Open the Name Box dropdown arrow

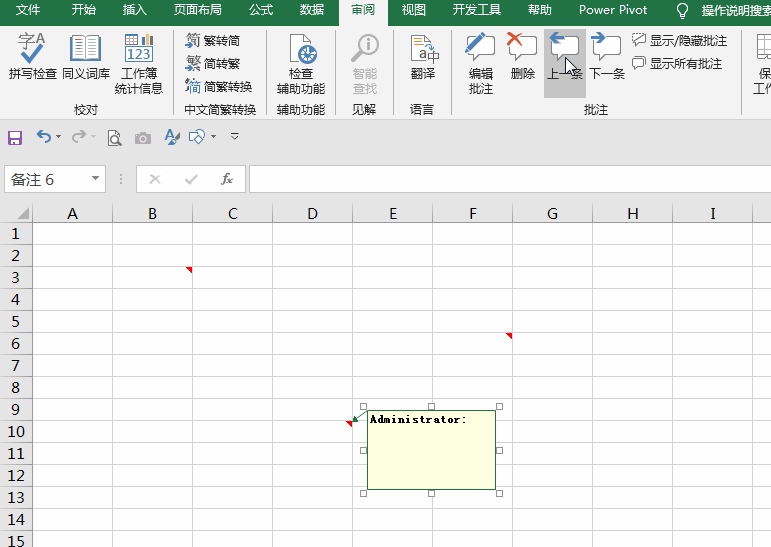[x=95, y=179]
